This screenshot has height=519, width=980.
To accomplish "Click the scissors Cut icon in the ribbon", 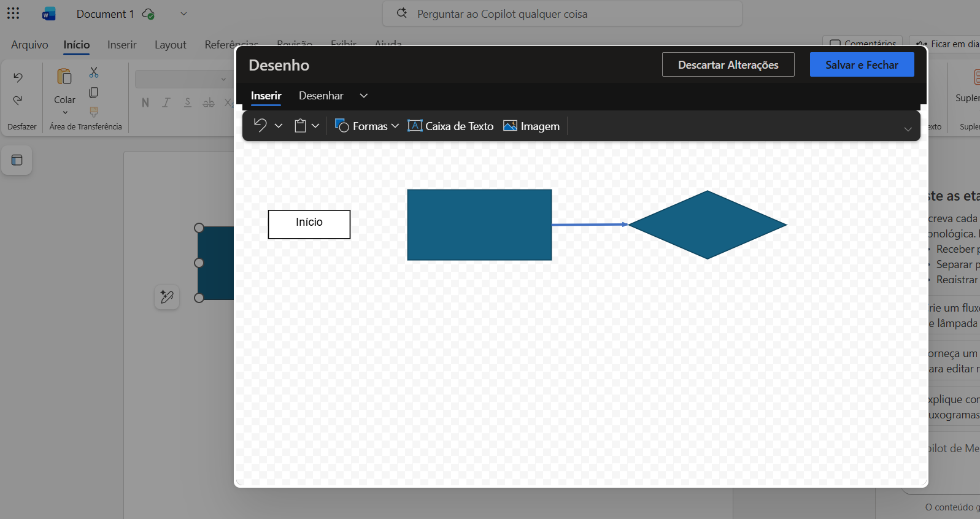I will pos(94,72).
